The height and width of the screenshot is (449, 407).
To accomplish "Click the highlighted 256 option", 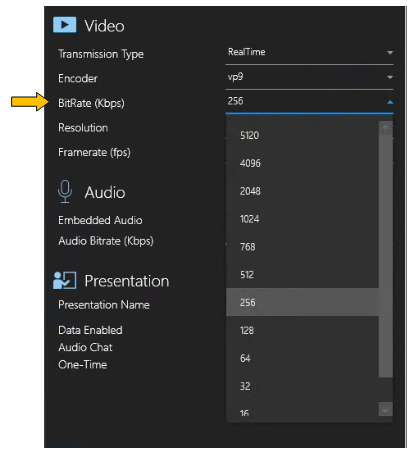I will tap(302, 302).
